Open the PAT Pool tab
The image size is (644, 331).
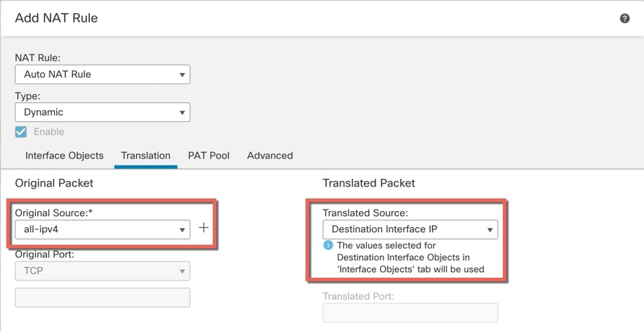coord(209,156)
